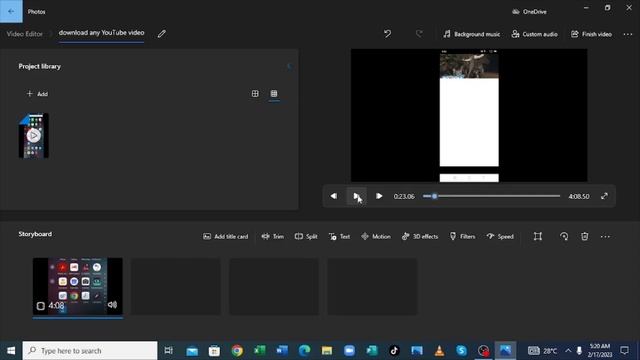Open Google Chrome from taskbar
Screen dimensions: 640x360
[237, 351]
